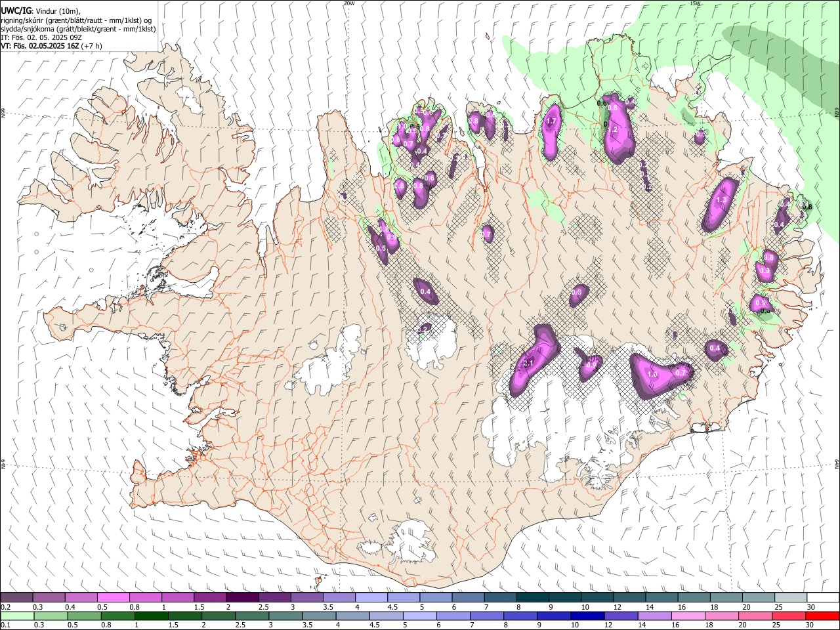Click the 0.8 label on the far-east coast
Screen dimensions: 840x630
807,207
